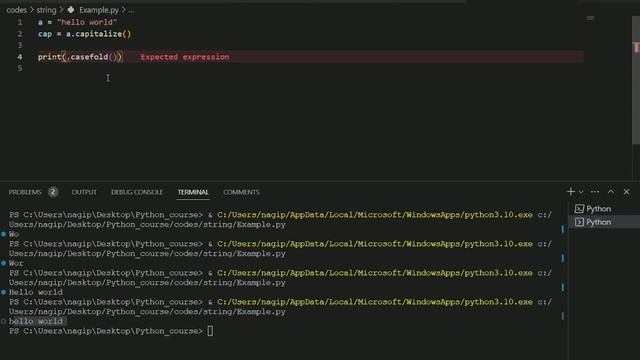Click the editor minimap

590,18
